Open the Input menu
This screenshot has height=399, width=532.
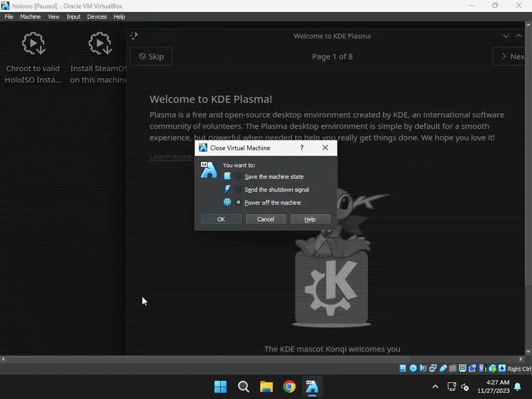[x=73, y=17]
